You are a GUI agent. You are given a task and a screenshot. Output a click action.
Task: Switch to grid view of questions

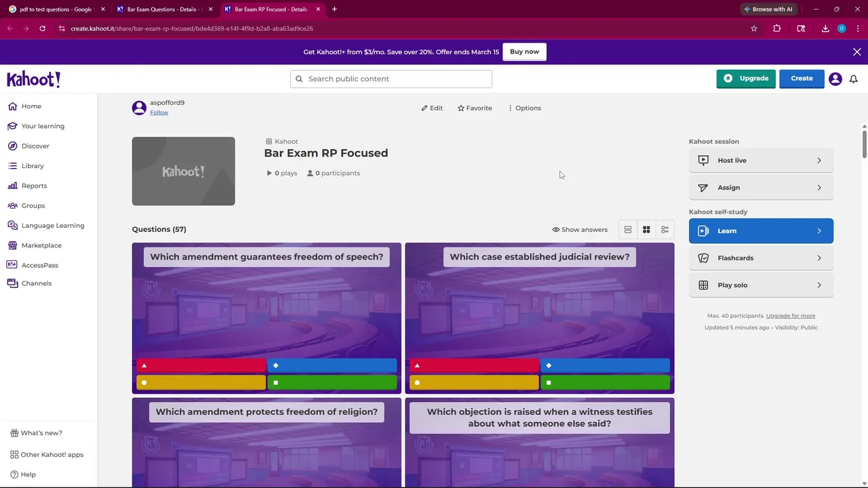[646, 230]
